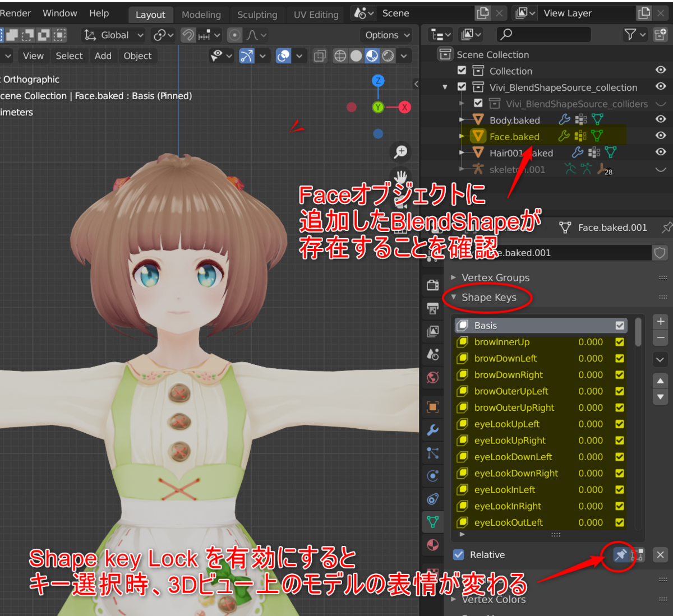Toggle proportional editing icon
This screenshot has height=616, width=673.
pos(235,35)
